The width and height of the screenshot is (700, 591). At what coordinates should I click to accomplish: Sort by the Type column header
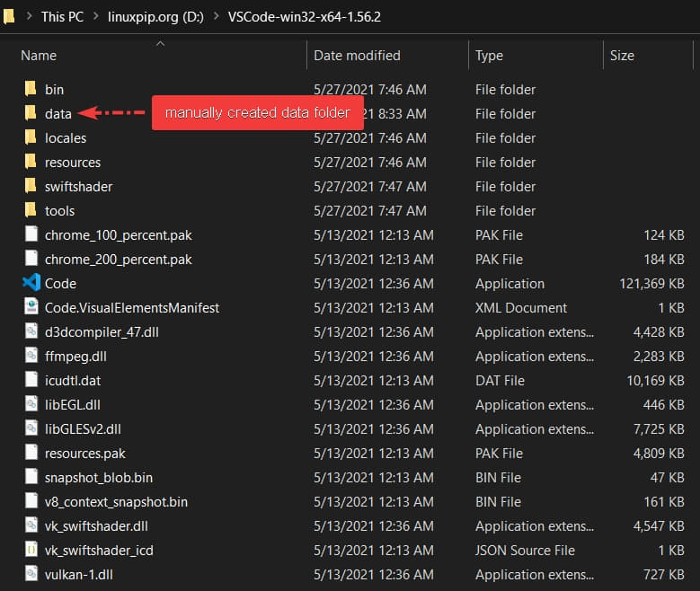pyautogui.click(x=489, y=56)
